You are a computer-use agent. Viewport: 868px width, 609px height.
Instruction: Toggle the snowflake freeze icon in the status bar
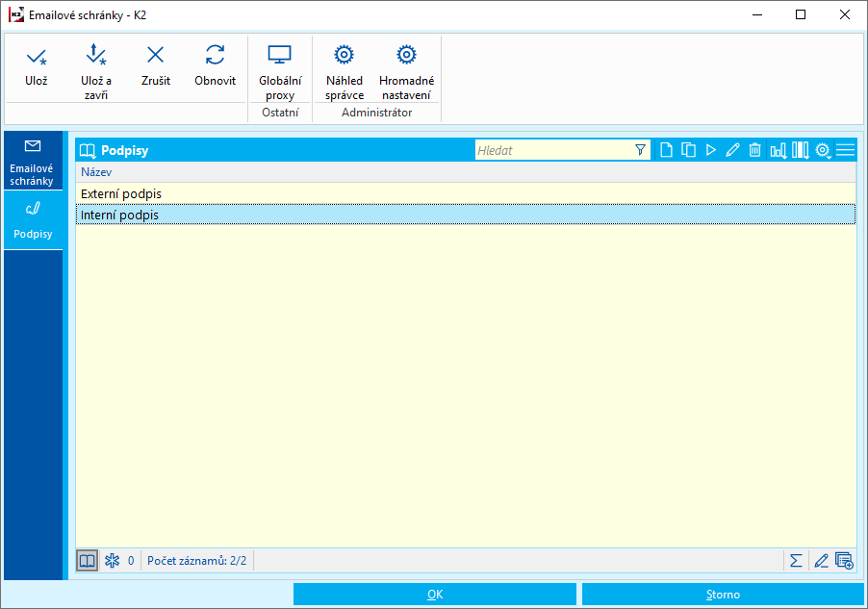click(112, 561)
